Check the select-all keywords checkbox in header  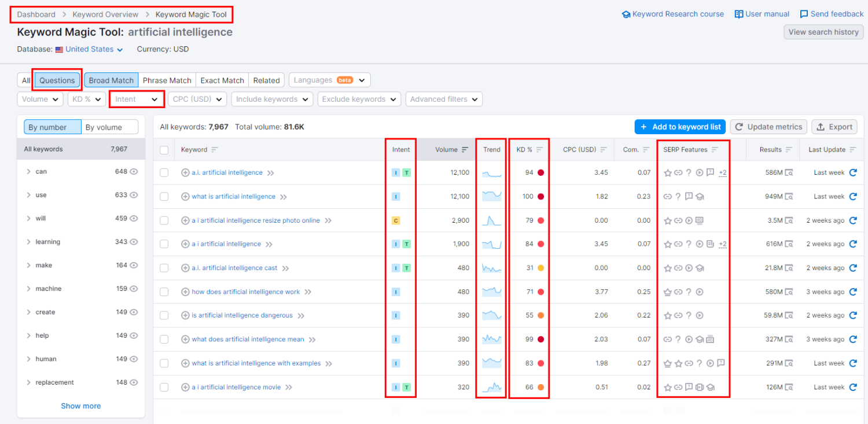click(164, 150)
